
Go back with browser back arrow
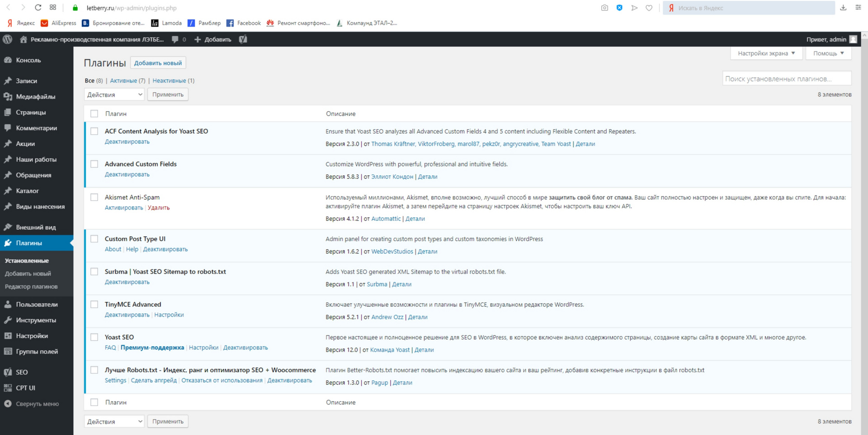click(8, 8)
